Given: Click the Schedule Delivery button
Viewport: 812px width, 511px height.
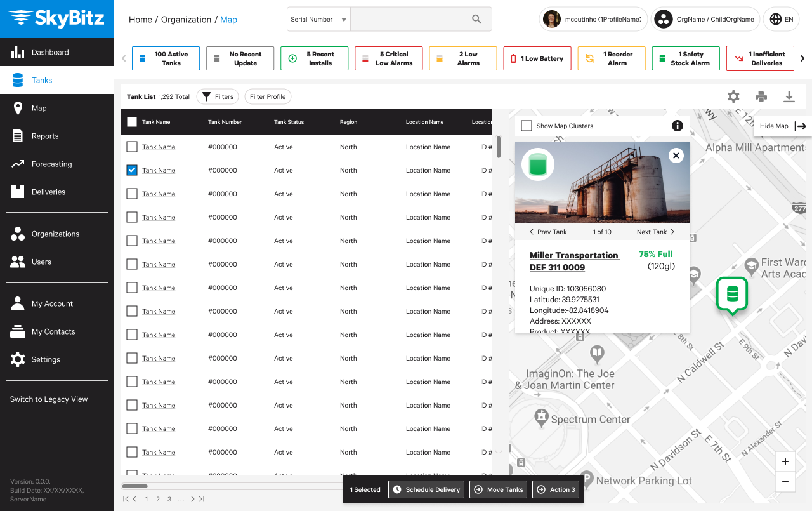Looking at the screenshot, I should [x=426, y=489].
